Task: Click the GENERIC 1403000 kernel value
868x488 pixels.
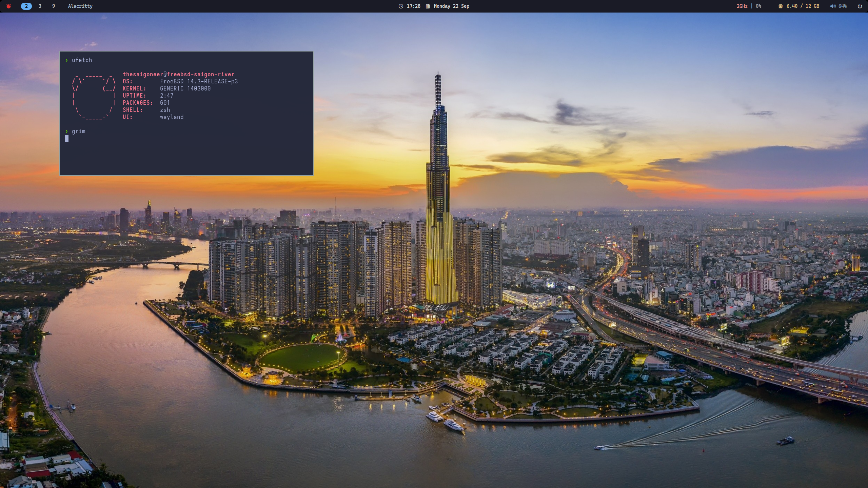Action: click(x=185, y=88)
